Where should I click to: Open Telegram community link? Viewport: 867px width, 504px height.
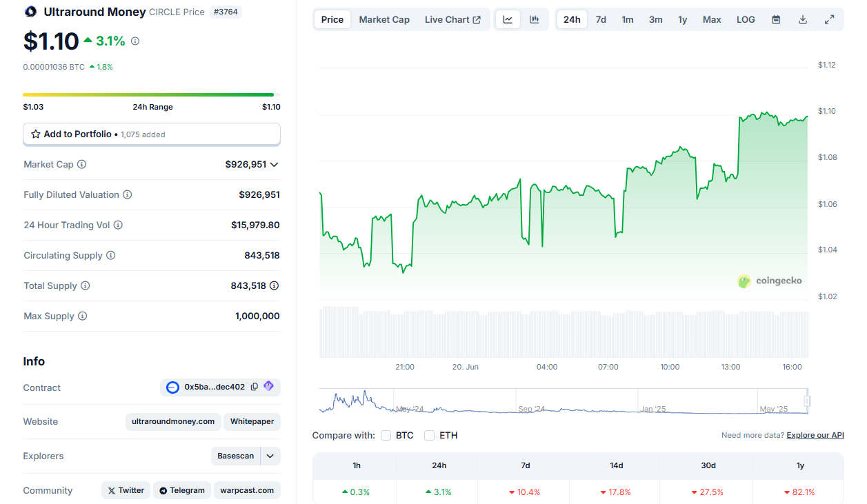(x=182, y=491)
